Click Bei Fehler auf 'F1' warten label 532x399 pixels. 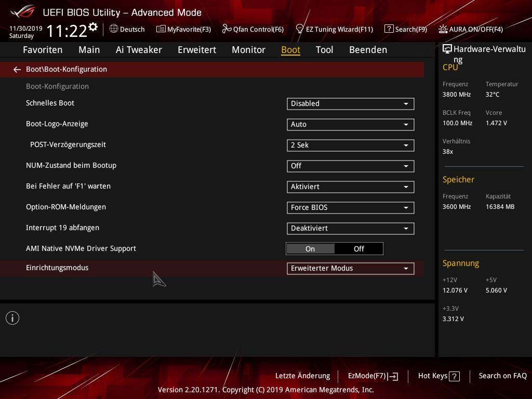pos(68,187)
